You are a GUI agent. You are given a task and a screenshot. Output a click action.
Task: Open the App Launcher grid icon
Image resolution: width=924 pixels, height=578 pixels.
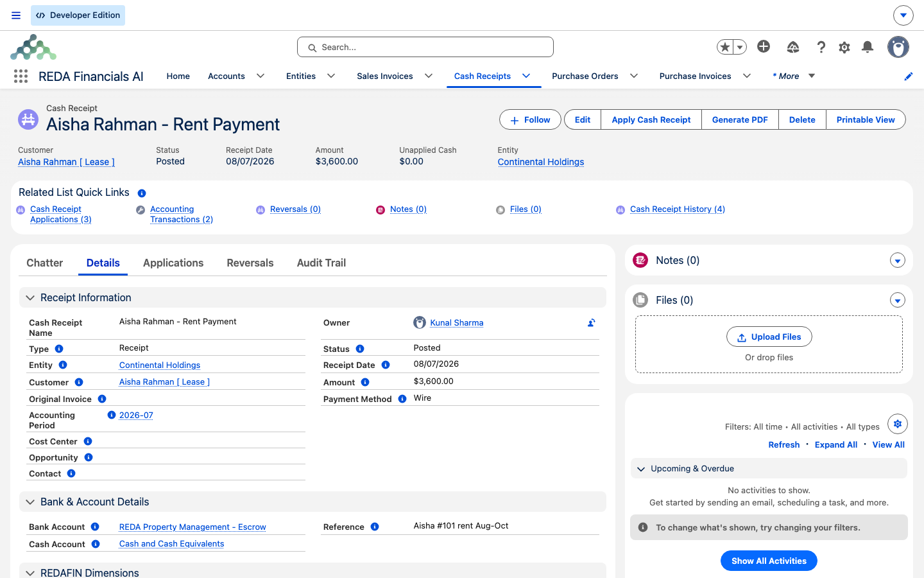pos(21,76)
